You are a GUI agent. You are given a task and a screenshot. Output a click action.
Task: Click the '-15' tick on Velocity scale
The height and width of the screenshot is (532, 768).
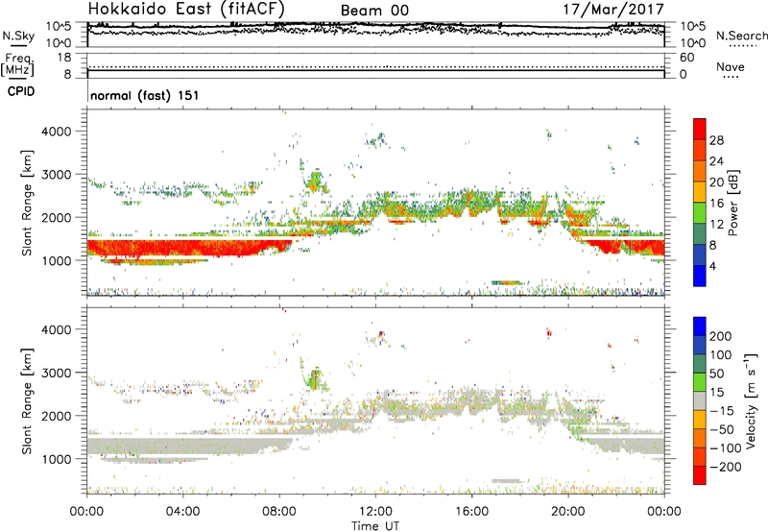(x=722, y=411)
